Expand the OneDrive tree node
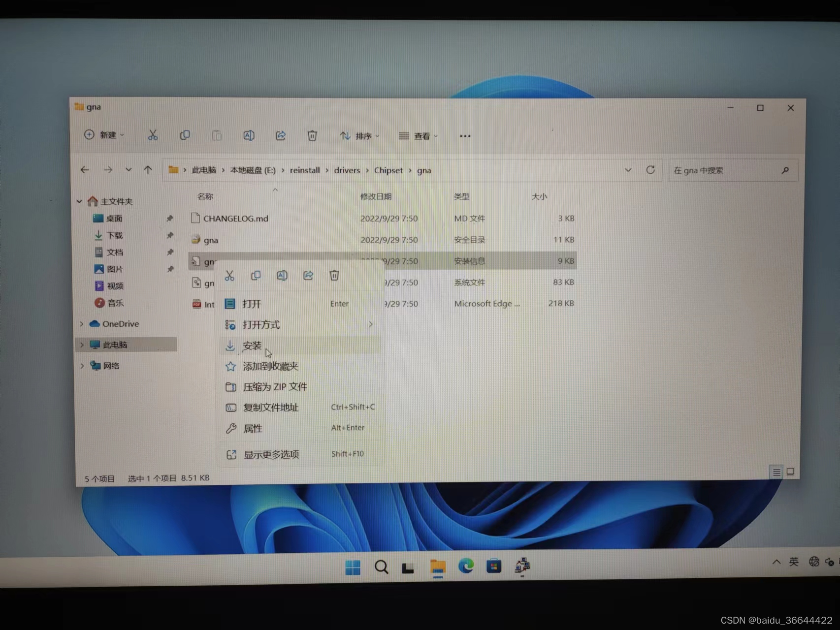Viewport: 840px width, 630px height. [x=82, y=324]
